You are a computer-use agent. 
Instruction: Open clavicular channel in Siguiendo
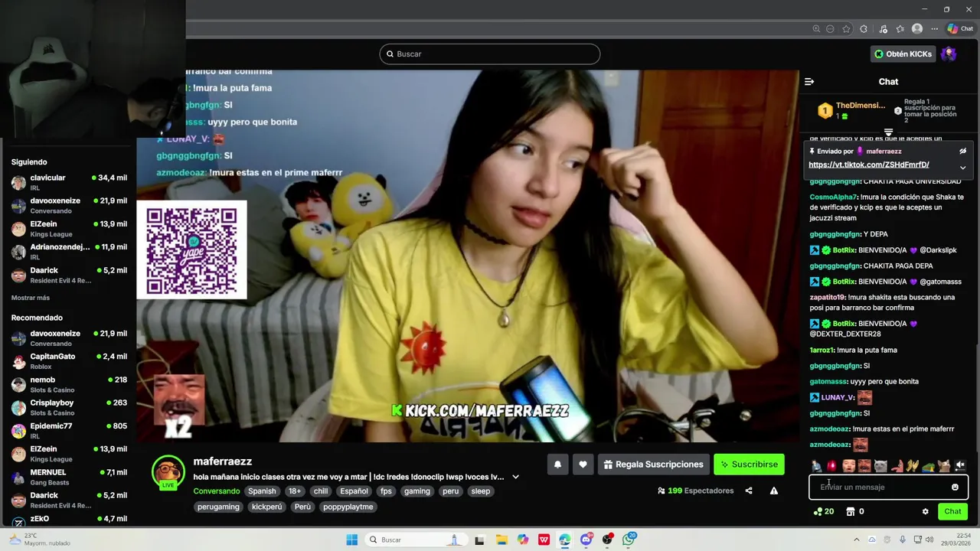click(x=69, y=182)
